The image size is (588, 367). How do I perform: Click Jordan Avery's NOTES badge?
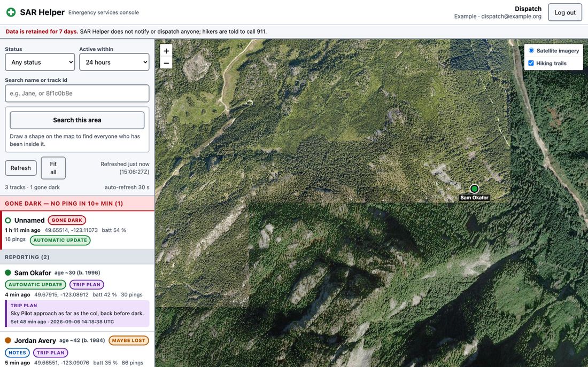click(x=17, y=353)
